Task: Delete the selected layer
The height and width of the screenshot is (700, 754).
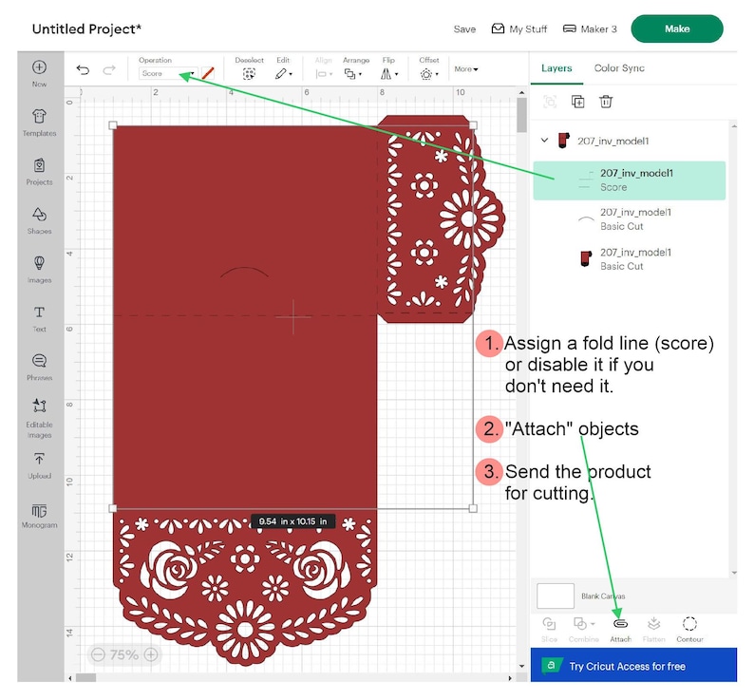Action: 606,102
